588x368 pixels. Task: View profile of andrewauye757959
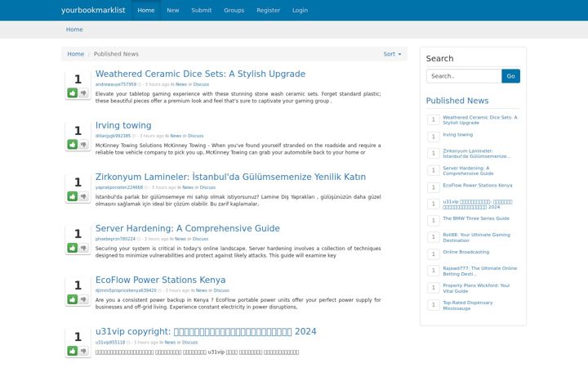pos(116,84)
